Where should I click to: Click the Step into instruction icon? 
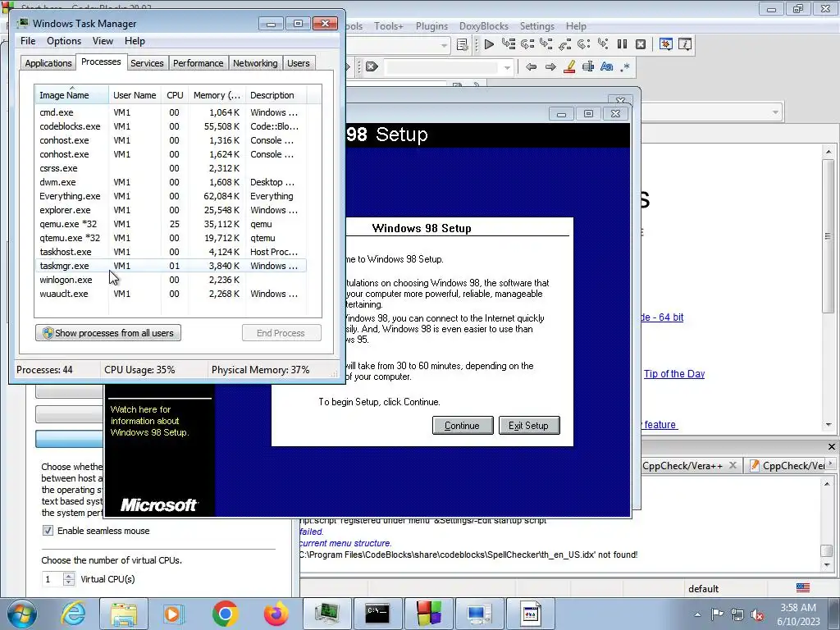coord(603,44)
